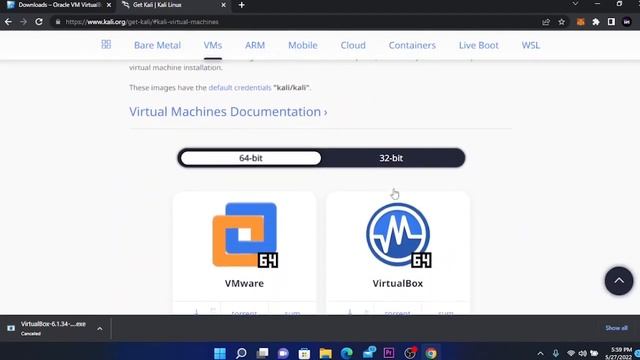Open Microsoft Store from the taskbar
Viewport: 640px width, 360px height.
click(x=304, y=353)
